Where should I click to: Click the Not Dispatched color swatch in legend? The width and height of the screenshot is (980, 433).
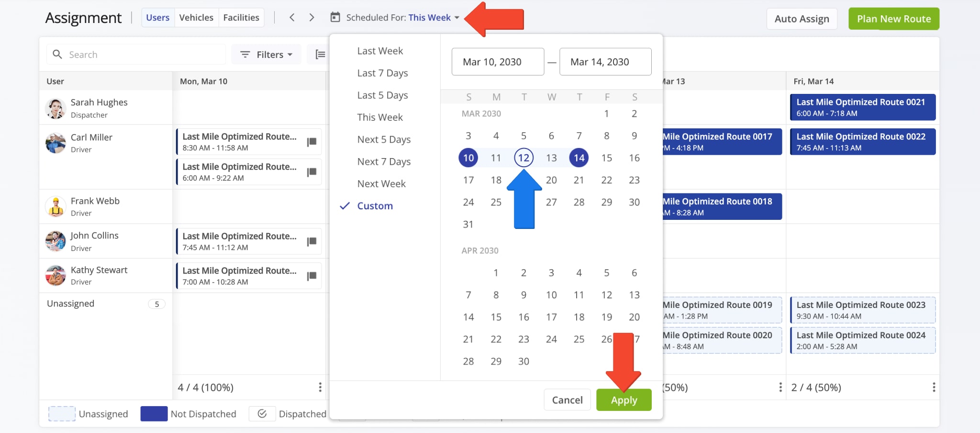(x=154, y=413)
